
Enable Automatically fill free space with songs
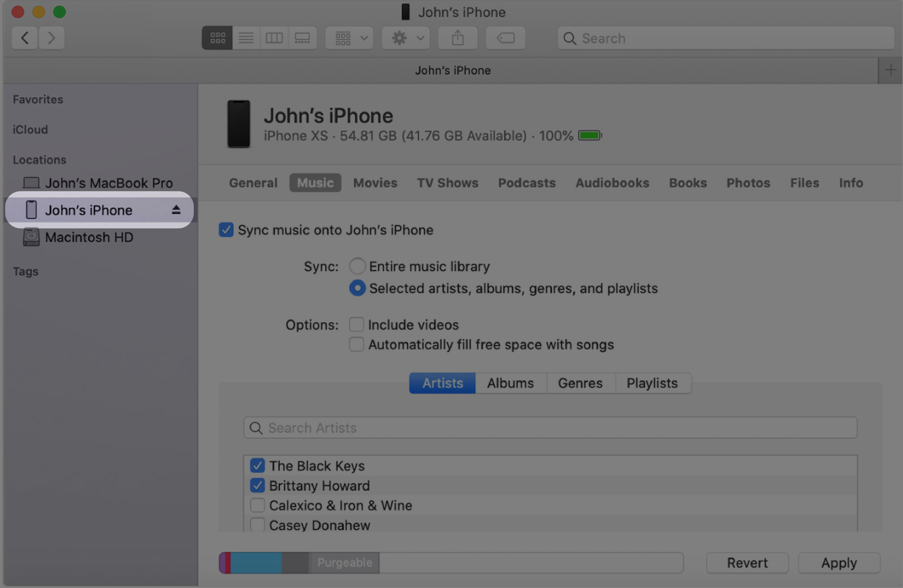click(x=357, y=344)
